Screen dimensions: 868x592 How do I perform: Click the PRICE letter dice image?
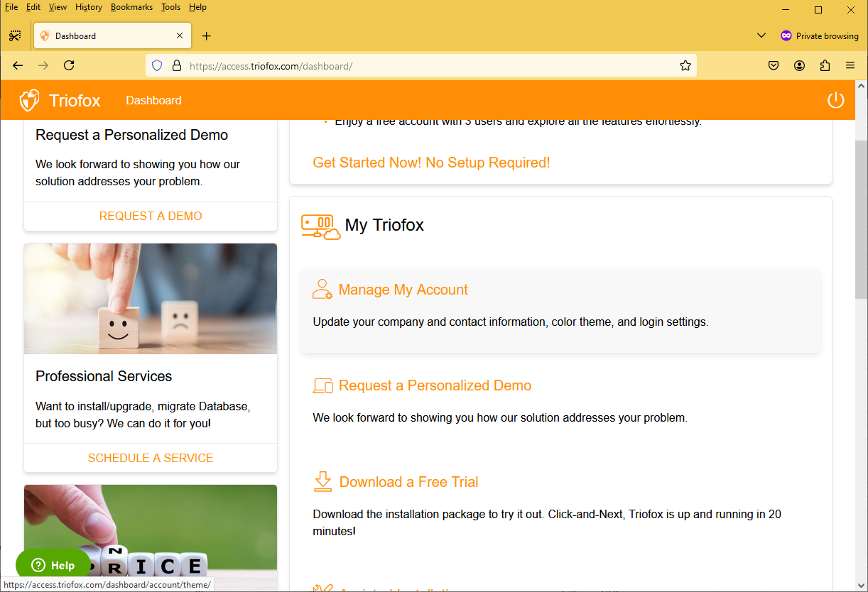pyautogui.click(x=151, y=531)
